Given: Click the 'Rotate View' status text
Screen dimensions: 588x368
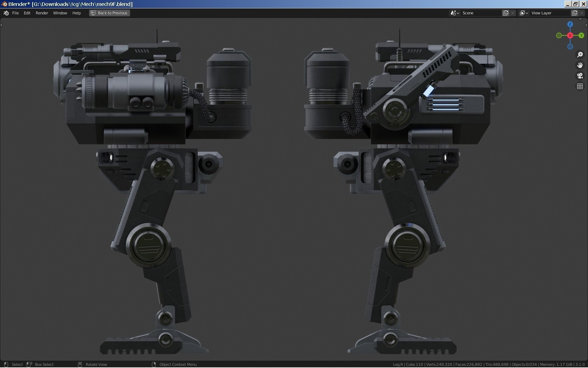Looking at the screenshot, I should [x=96, y=364].
